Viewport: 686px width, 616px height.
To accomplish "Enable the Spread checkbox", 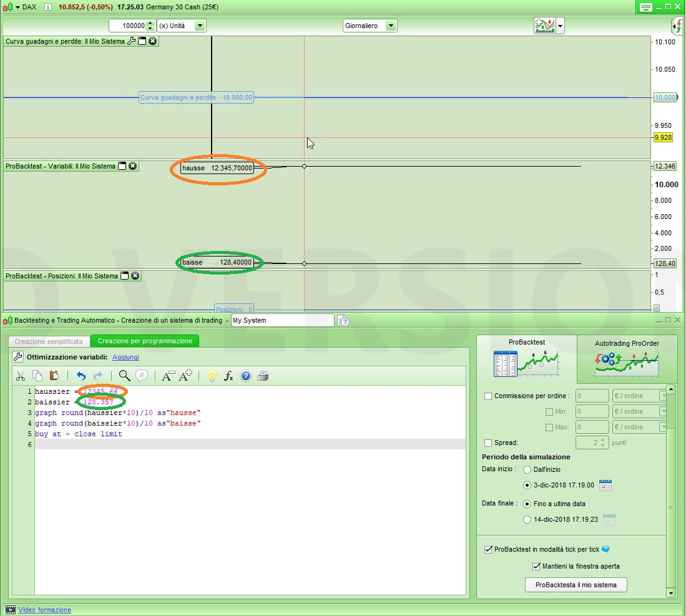I will point(488,442).
